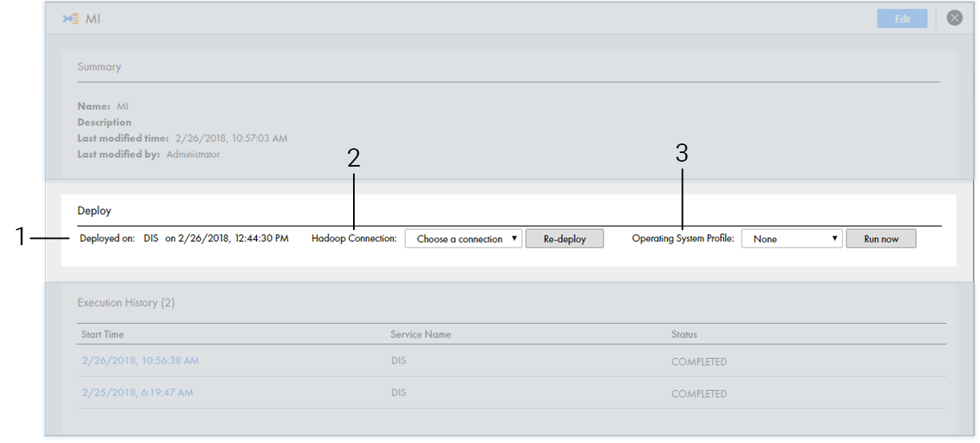Click the MI mass ingestion icon
The width and height of the screenshot is (980, 443).
click(x=70, y=18)
